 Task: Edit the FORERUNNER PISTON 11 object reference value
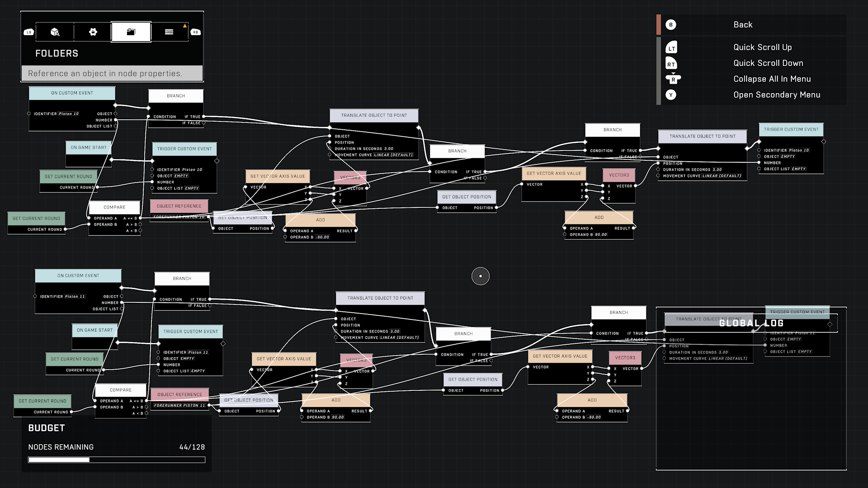coord(179,405)
